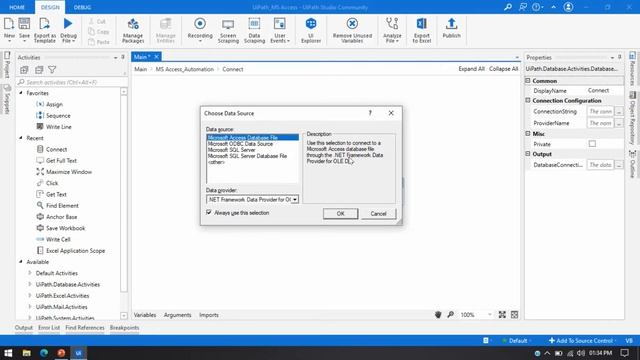Expand UiPath.Excel.Activities node
640x360 pixels.
point(30,296)
